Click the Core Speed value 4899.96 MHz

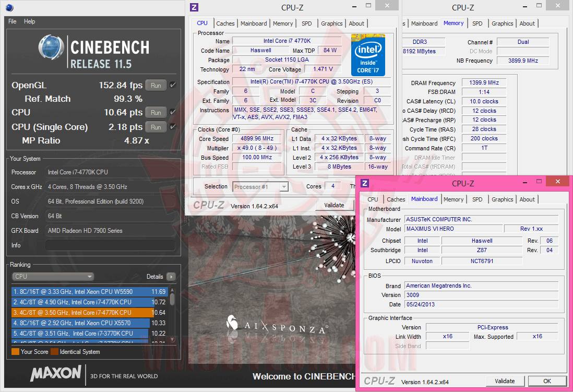coord(257,139)
